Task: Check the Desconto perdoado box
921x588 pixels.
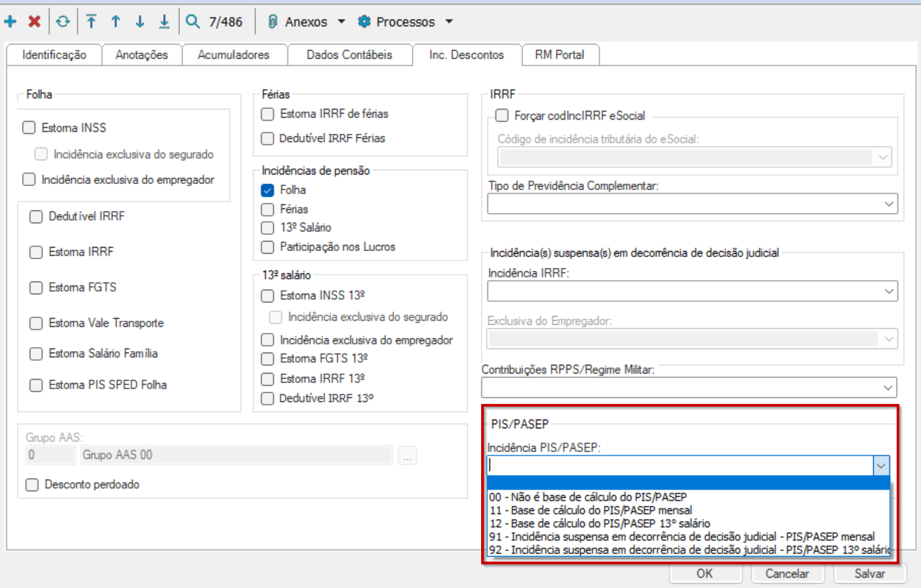Action: pos(31,484)
